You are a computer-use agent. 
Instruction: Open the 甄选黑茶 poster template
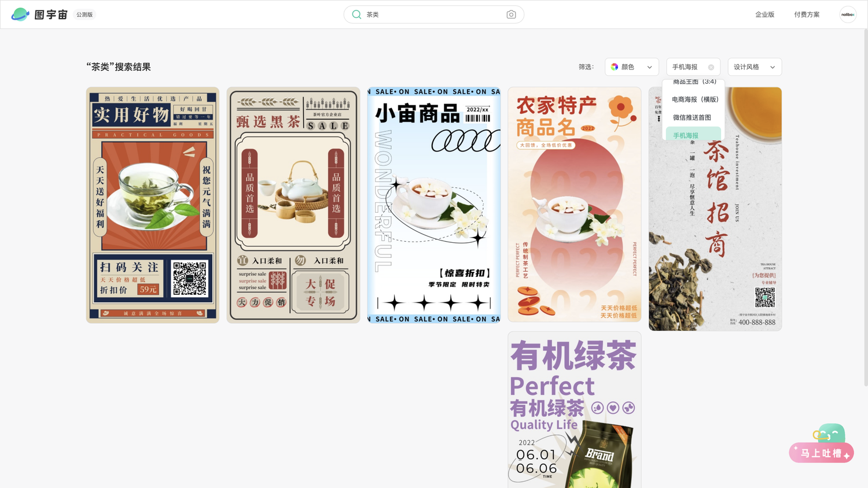click(x=293, y=205)
